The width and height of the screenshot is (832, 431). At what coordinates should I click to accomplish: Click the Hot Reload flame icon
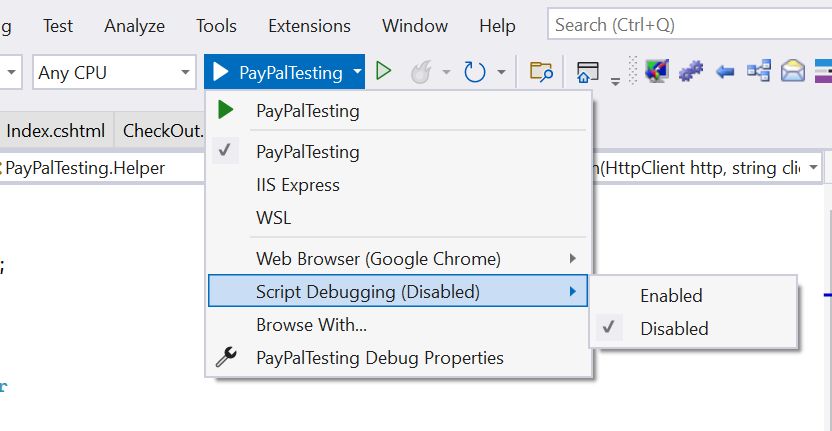click(422, 71)
